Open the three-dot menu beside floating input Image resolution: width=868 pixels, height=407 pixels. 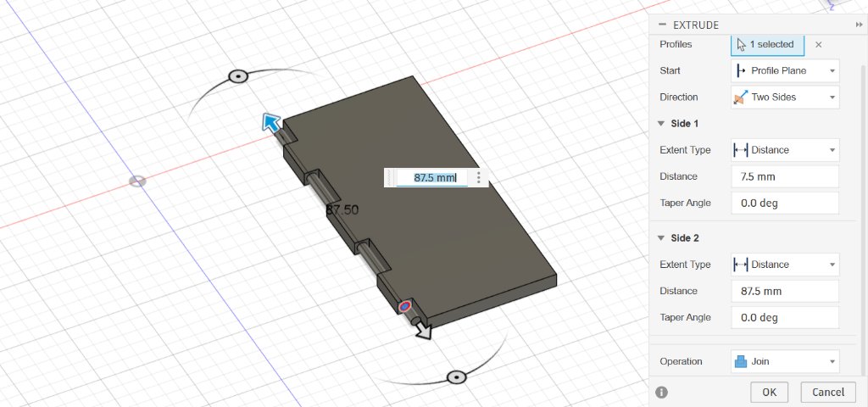click(479, 178)
